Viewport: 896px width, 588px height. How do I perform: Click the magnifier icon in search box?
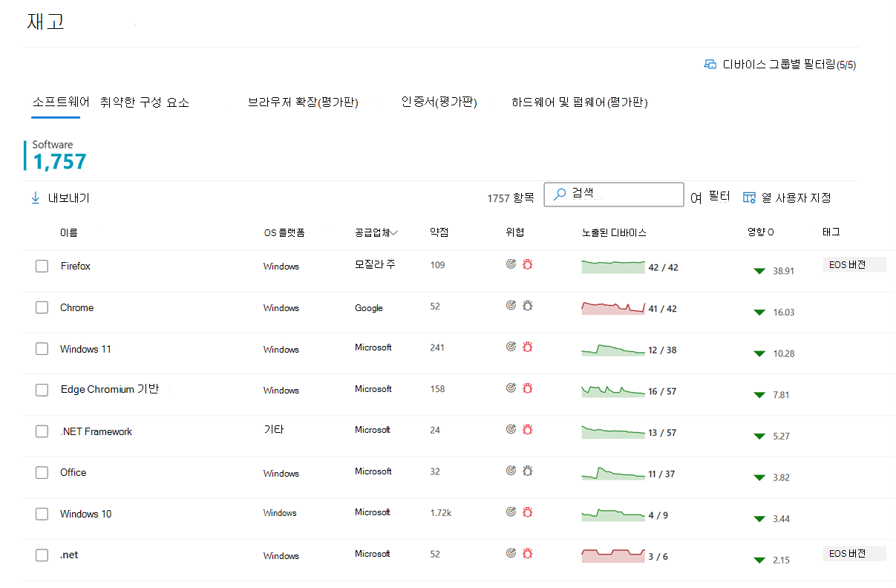(x=560, y=194)
